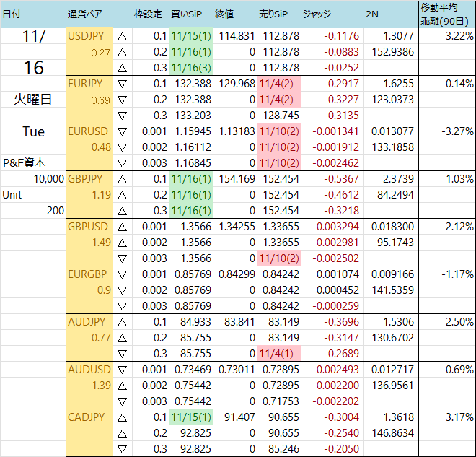This screenshot has width=476, height=457.
Task: Click the 10,000 capital value cell
Action: [32, 179]
